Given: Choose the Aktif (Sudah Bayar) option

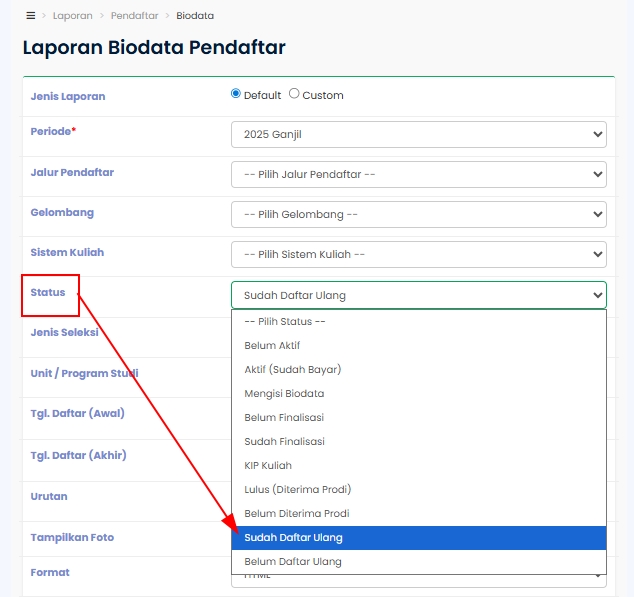Looking at the screenshot, I should [291, 370].
